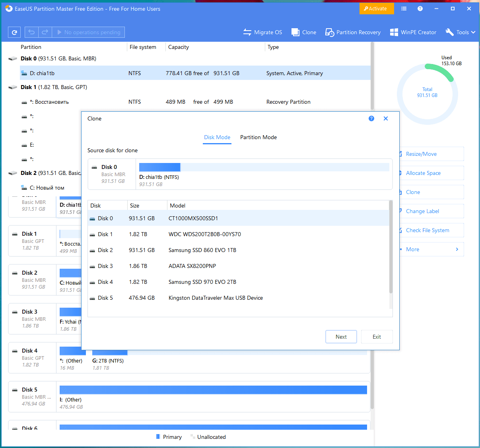Screen dimensions: 480x448
Task: Select Disk 1 WDC WDS200T2B0B row
Action: pyautogui.click(x=238, y=234)
